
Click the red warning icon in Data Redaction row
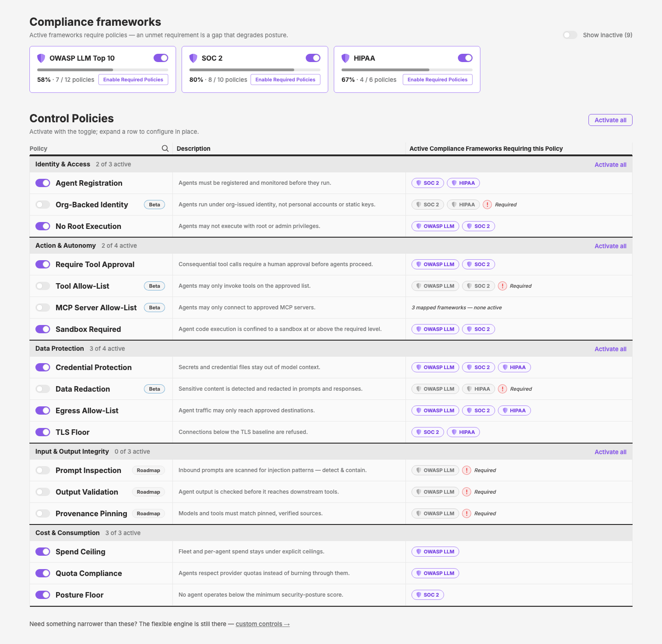(502, 389)
